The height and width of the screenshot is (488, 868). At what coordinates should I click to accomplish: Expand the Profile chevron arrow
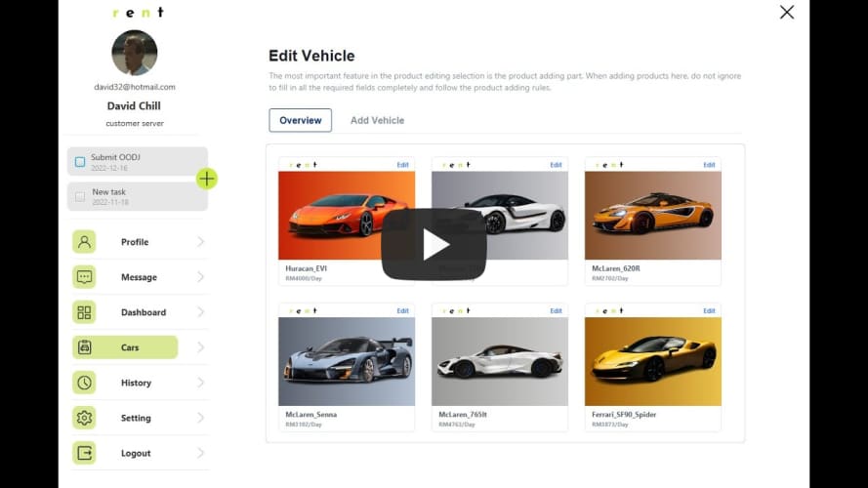(200, 242)
